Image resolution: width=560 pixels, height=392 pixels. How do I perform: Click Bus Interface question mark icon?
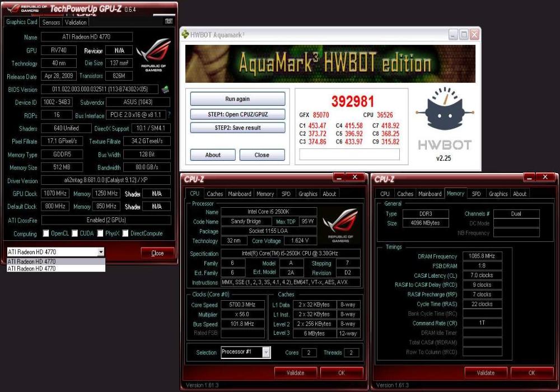pyautogui.click(x=169, y=115)
